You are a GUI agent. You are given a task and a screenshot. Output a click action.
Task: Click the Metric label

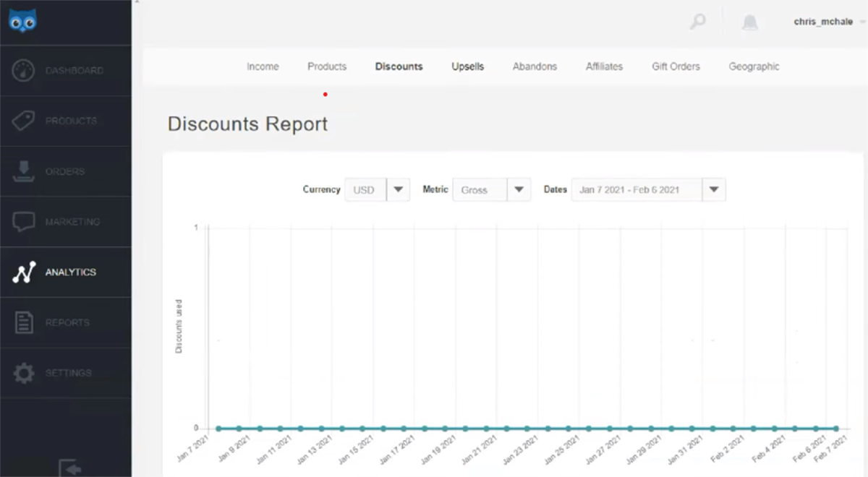coord(435,189)
